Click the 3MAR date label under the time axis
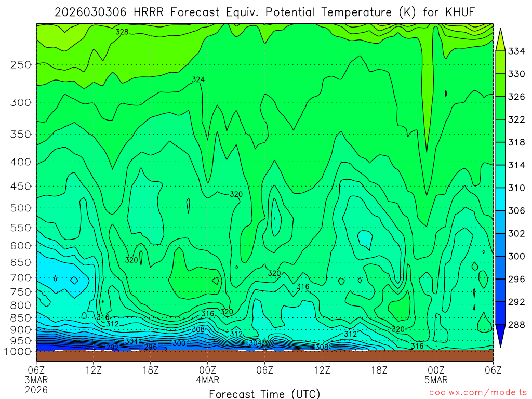The height and width of the screenshot is (399, 532). coord(36,380)
